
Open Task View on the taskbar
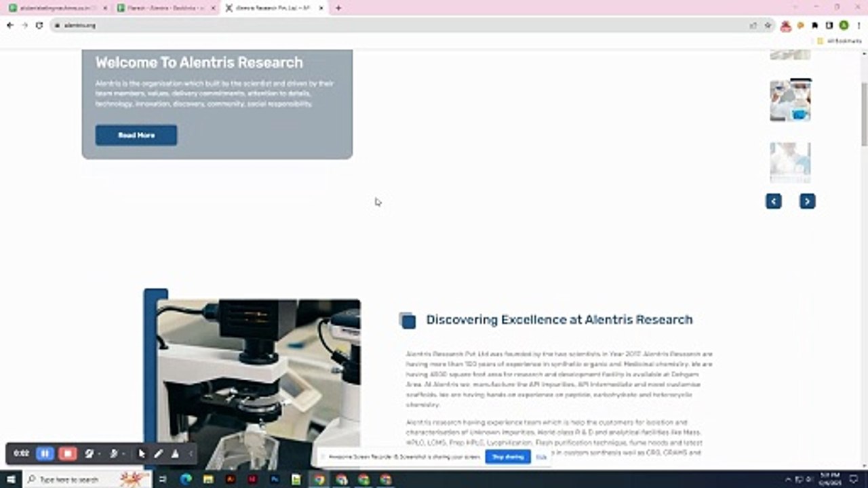163,479
